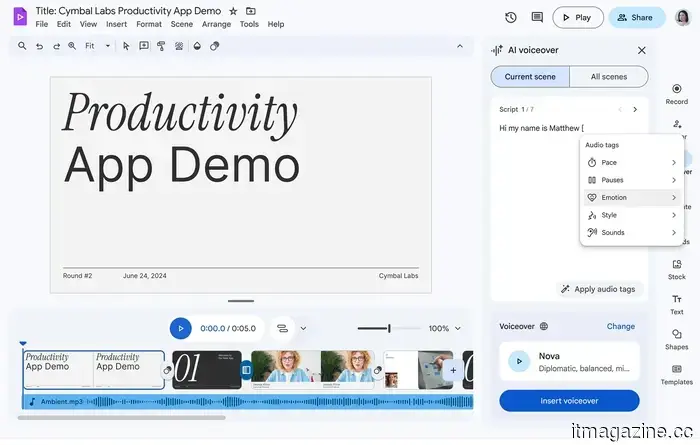Click the add comment toolbar icon
This screenshot has height=445, width=700.
coord(144,46)
